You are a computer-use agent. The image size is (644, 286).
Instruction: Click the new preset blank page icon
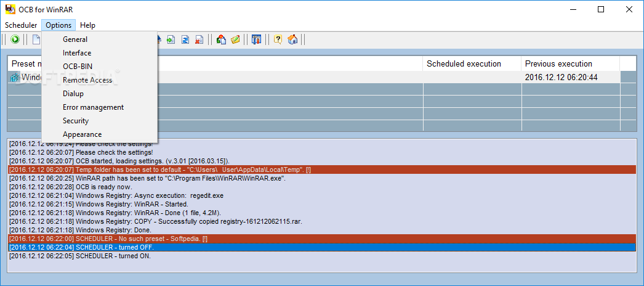point(36,39)
